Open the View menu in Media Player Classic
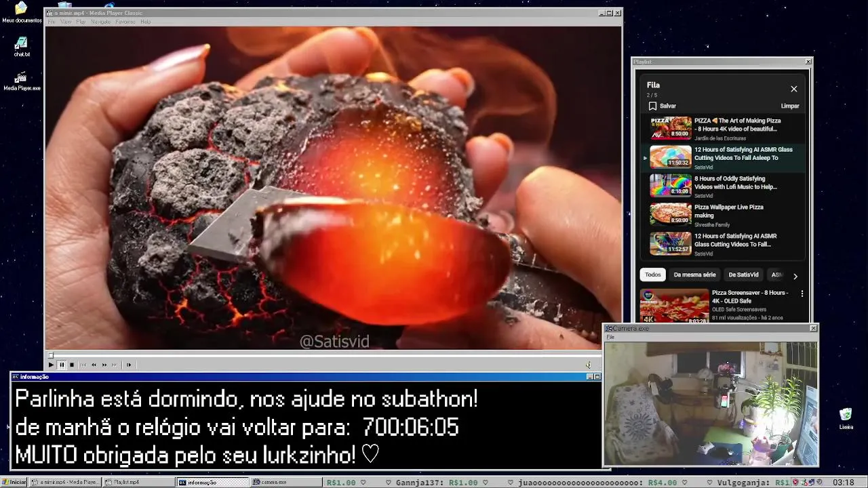868x488 pixels. tap(66, 22)
